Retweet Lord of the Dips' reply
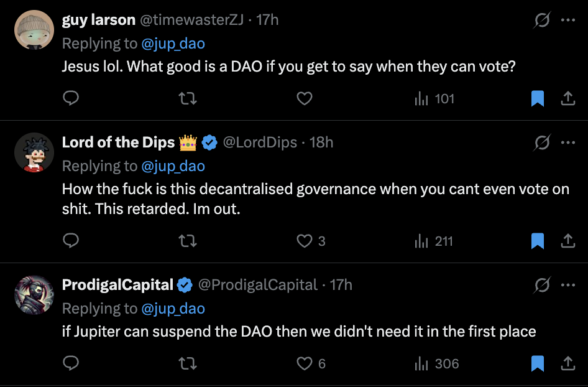 point(188,241)
